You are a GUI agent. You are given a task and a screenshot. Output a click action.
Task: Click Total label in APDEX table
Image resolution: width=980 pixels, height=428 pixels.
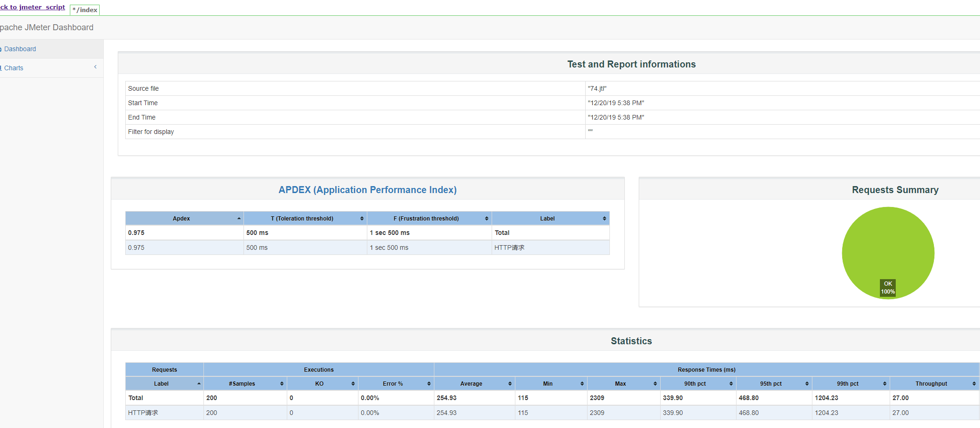point(502,233)
